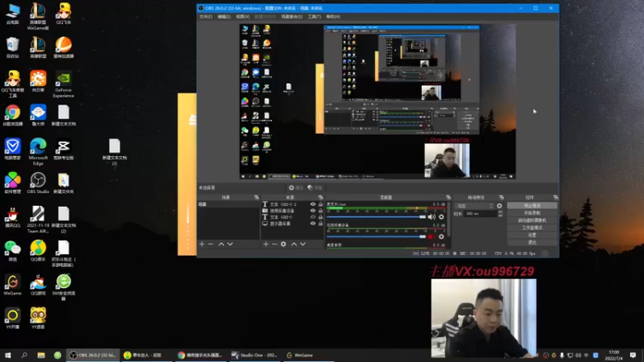Open source properties gear in Sources toolbar
The image size is (644, 362).
283,245
